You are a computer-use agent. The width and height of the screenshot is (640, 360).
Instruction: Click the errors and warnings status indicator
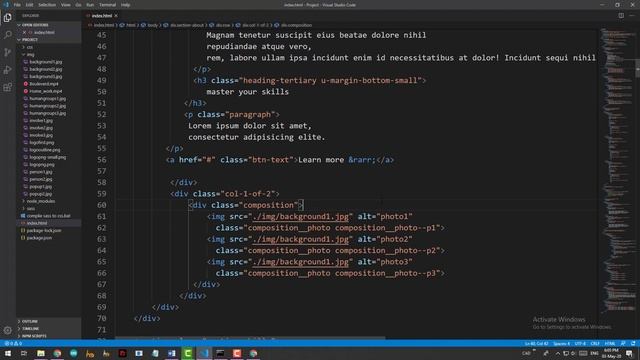13,343
